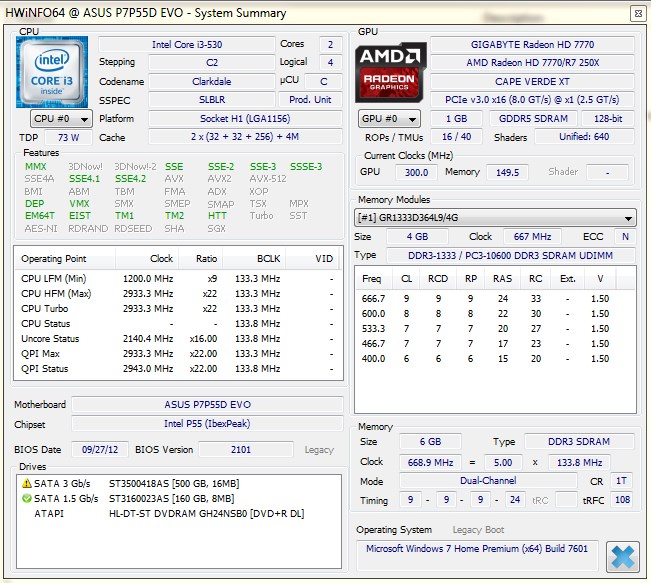Click the Unified: 640 shaders field
The image size is (651, 583).
tap(584, 137)
